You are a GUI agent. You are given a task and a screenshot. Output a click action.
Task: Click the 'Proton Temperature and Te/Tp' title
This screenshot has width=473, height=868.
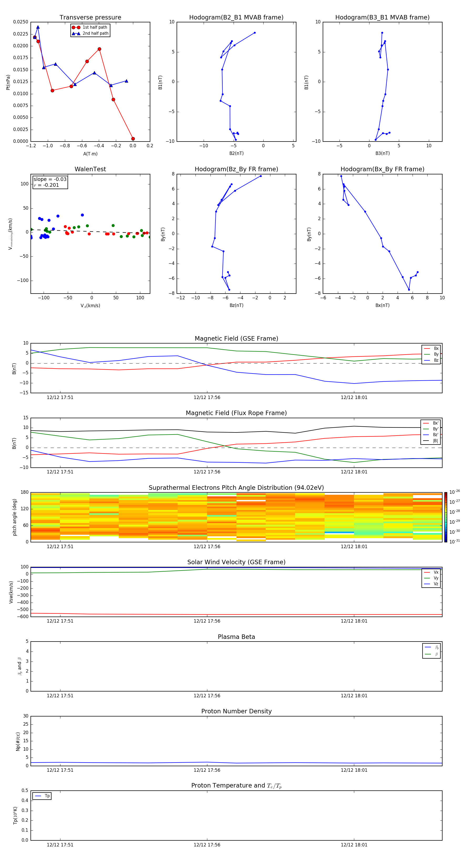pyautogui.click(x=236, y=786)
